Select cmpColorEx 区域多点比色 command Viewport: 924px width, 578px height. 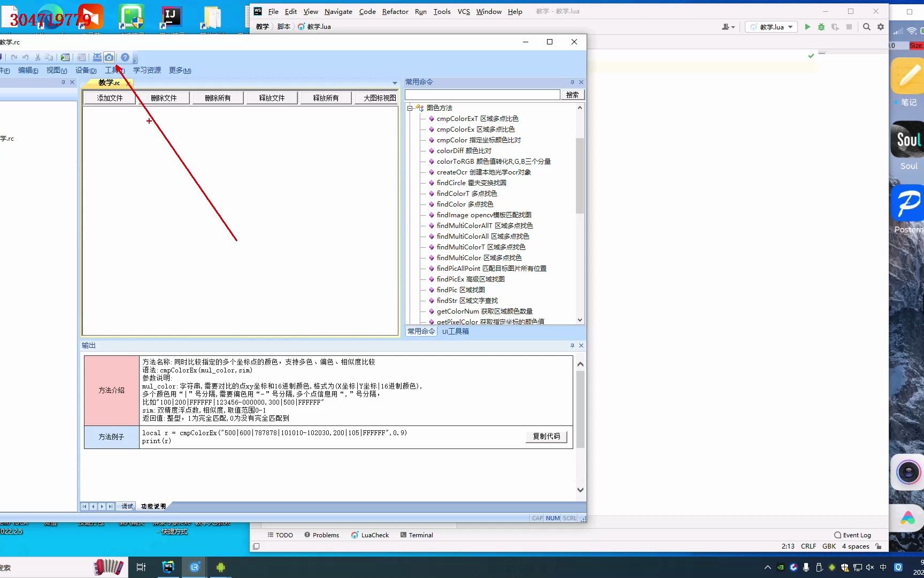(475, 130)
